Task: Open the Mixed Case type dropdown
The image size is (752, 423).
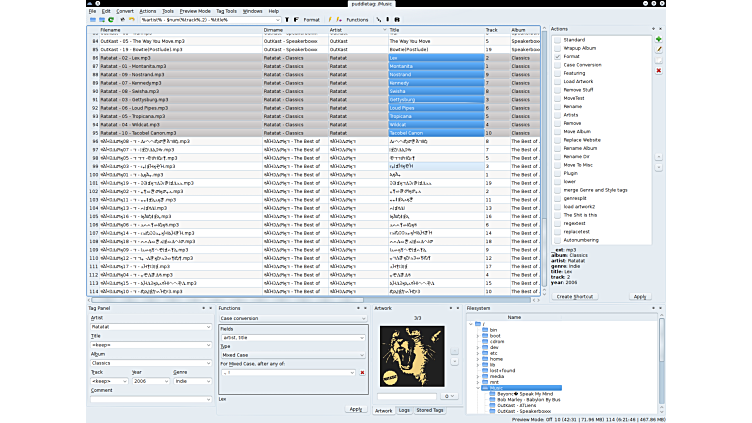Action: pos(292,355)
